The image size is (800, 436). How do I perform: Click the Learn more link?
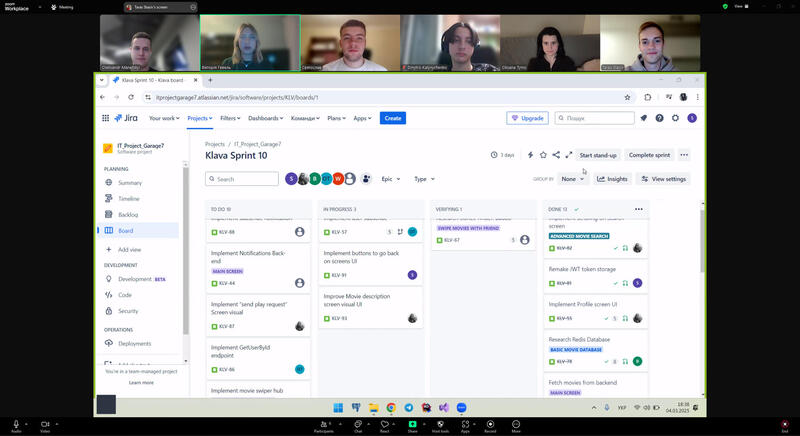[141, 382]
